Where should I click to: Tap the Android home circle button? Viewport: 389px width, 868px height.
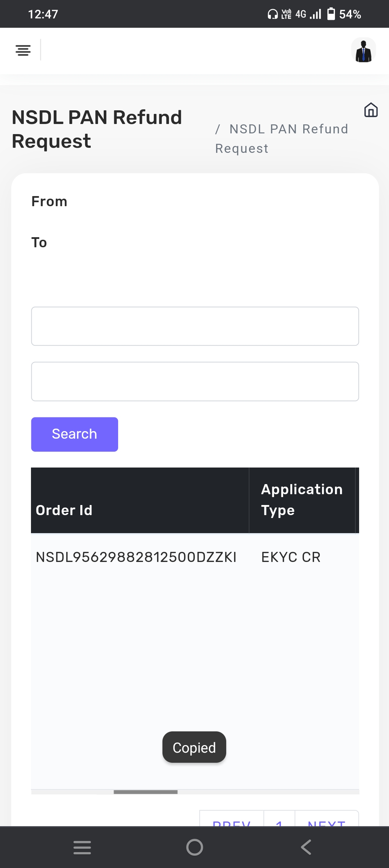tap(194, 847)
